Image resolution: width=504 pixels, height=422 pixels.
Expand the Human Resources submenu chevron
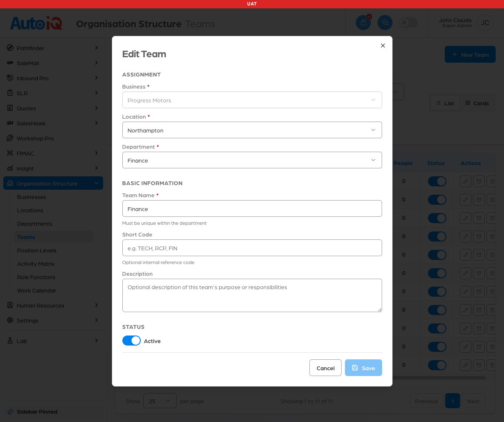[96, 305]
